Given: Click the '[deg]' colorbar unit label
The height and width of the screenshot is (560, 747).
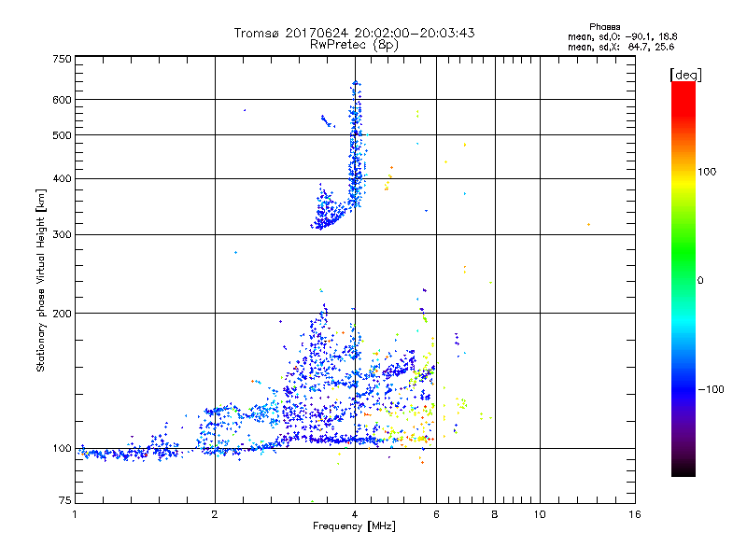Looking at the screenshot, I should (685, 75).
